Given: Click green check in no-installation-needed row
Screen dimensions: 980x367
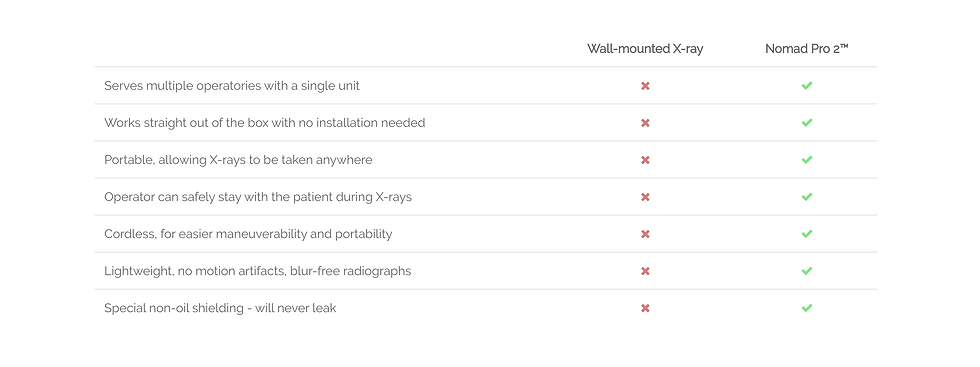Looking at the screenshot, I should [807, 123].
